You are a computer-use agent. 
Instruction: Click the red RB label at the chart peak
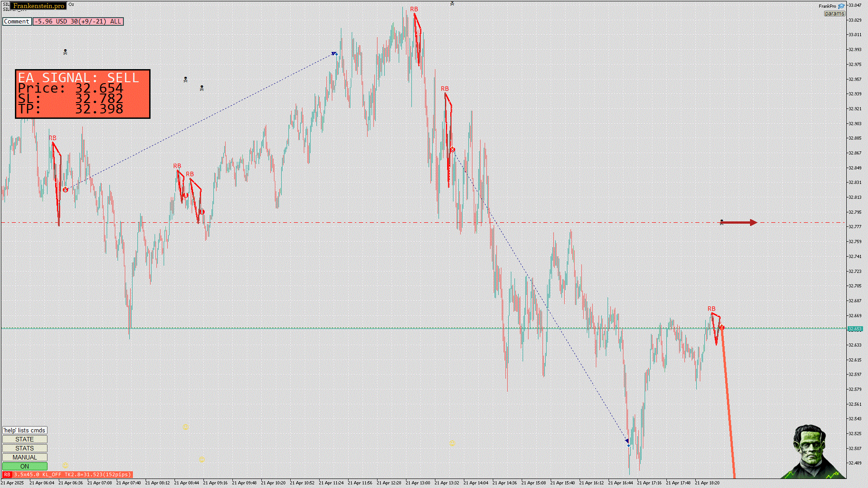[x=414, y=9]
